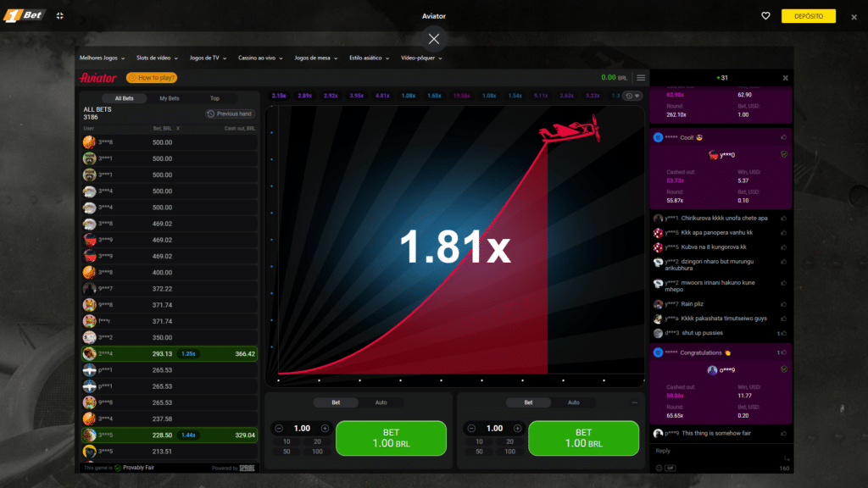Place the 1.00 BRL bet in left panel
Screen dimensions: 868x488
[x=391, y=438]
